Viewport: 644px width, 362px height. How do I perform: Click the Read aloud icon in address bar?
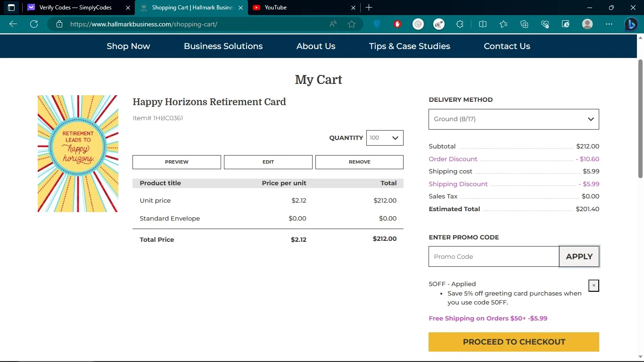[333, 24]
